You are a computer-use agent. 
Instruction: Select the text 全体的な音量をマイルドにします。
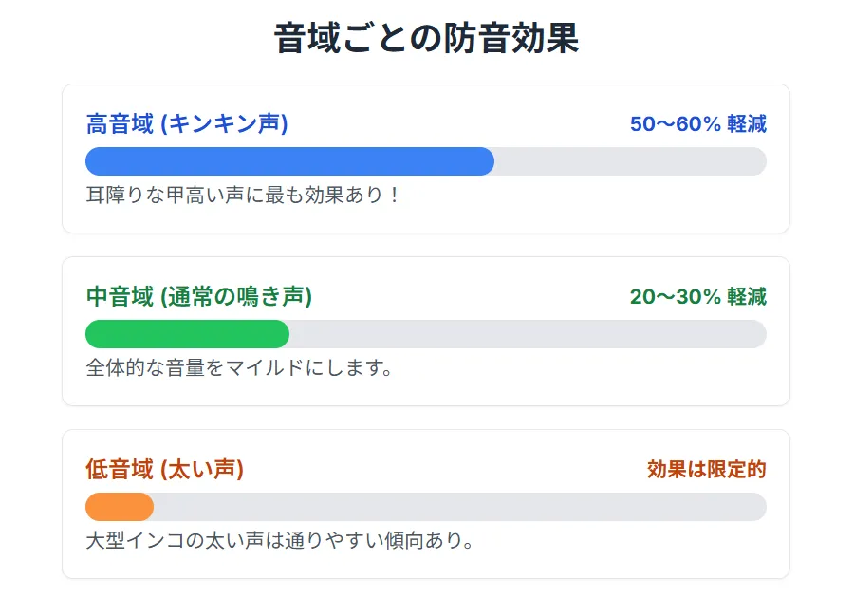pyautogui.click(x=240, y=368)
